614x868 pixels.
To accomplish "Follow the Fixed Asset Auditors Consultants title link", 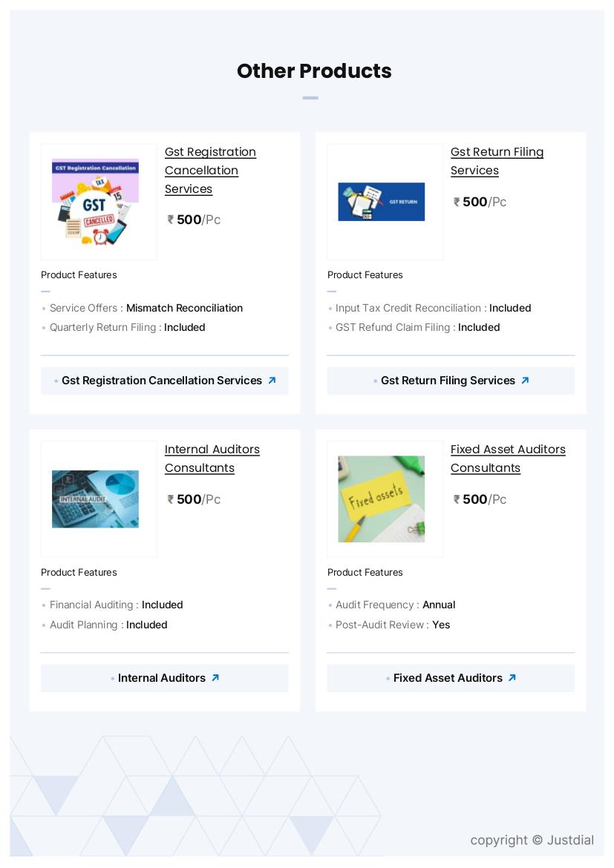I will 508,458.
